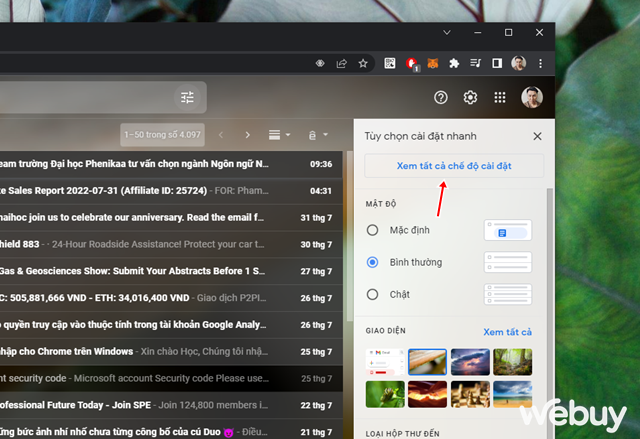This screenshot has width=640, height=439.
Task: Select the Chật density option
Action: [x=372, y=295]
